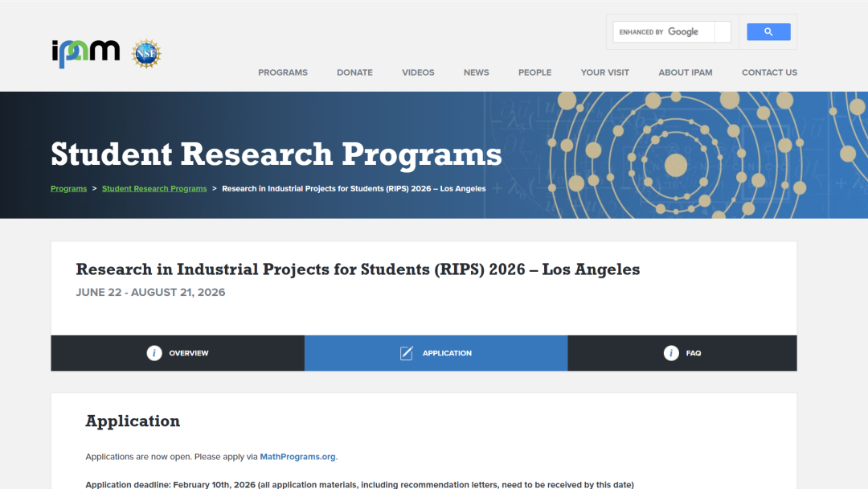The width and height of the screenshot is (868, 489).
Task: Select Your Visit in navigation
Action: [x=604, y=72]
